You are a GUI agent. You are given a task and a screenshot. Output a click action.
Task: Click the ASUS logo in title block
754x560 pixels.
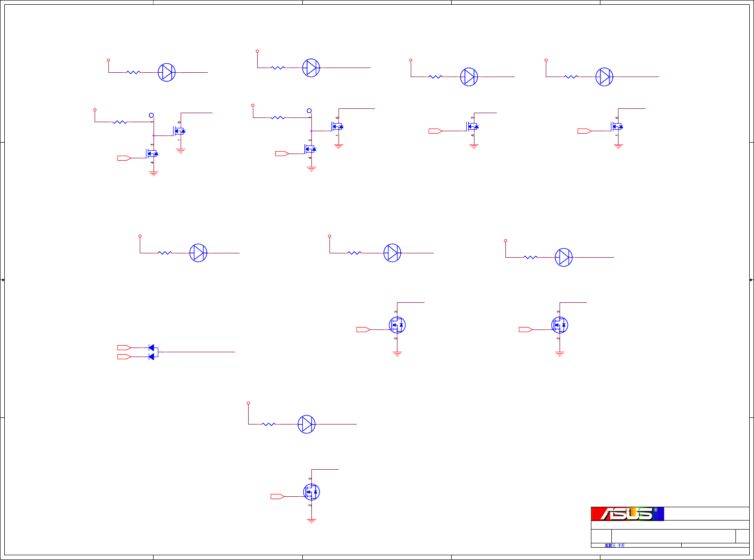[628, 514]
